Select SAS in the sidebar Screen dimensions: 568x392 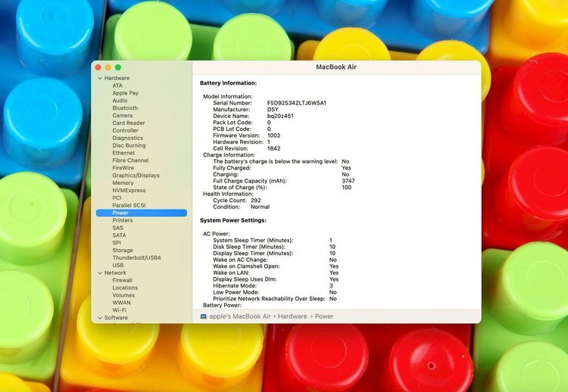117,228
